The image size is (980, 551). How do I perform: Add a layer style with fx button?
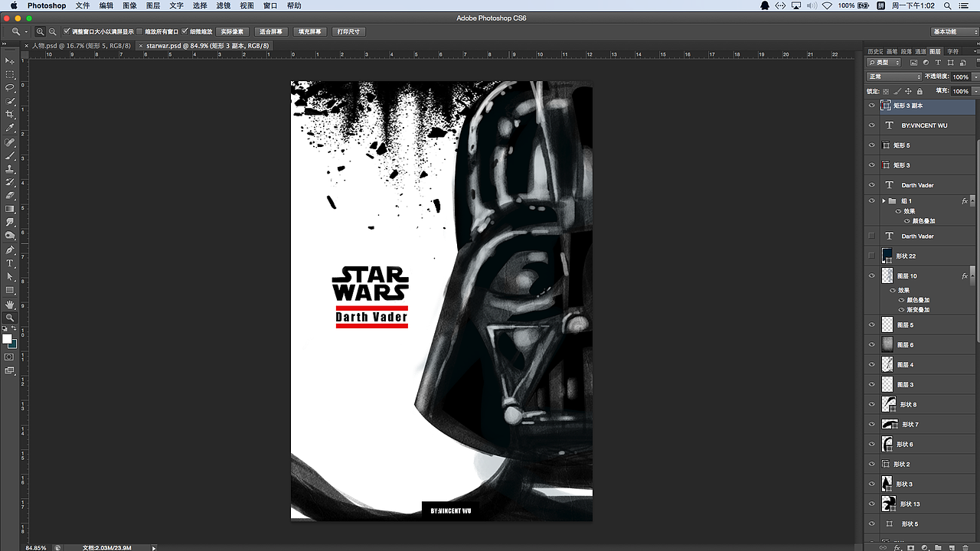pos(897,548)
